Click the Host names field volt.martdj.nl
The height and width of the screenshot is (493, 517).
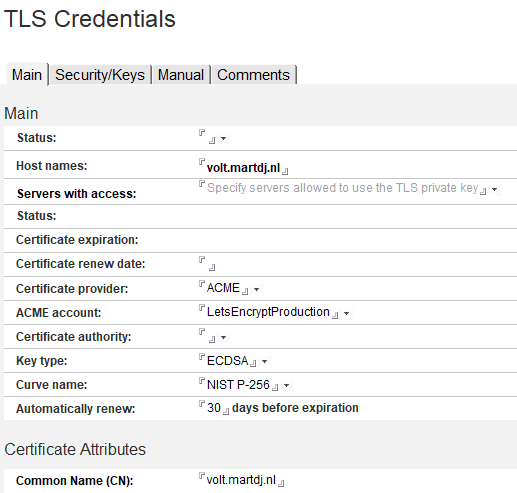coord(243,167)
